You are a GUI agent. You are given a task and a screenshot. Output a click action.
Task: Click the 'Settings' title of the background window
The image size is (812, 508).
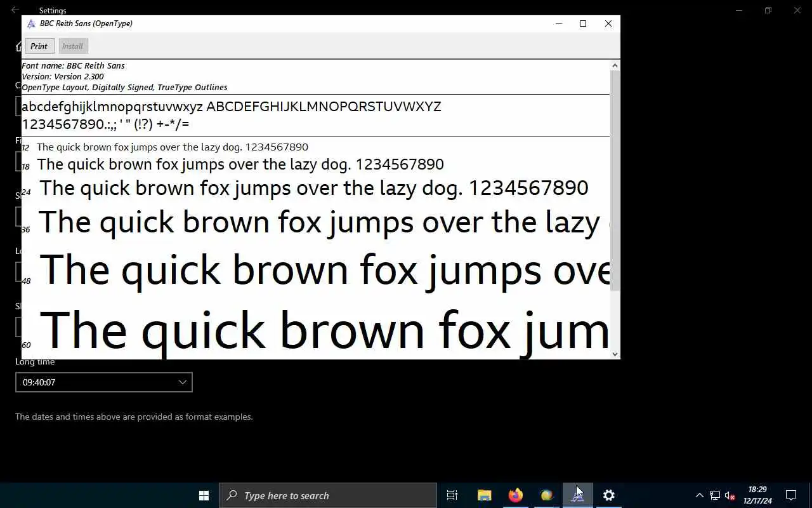click(x=53, y=11)
